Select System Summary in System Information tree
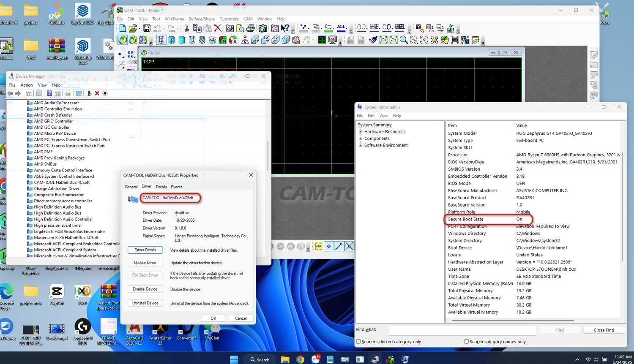This screenshot has height=364, width=634. [374, 125]
